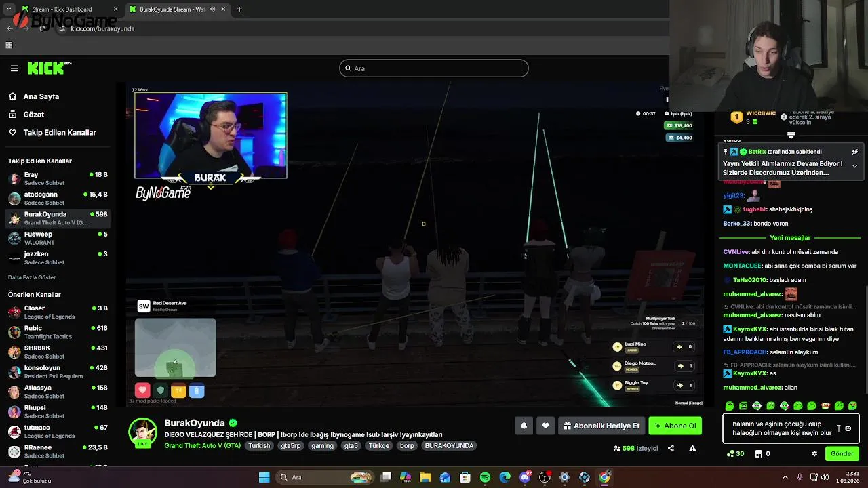Click the report warning triangle icon
The height and width of the screenshot is (488, 868).
692,448
